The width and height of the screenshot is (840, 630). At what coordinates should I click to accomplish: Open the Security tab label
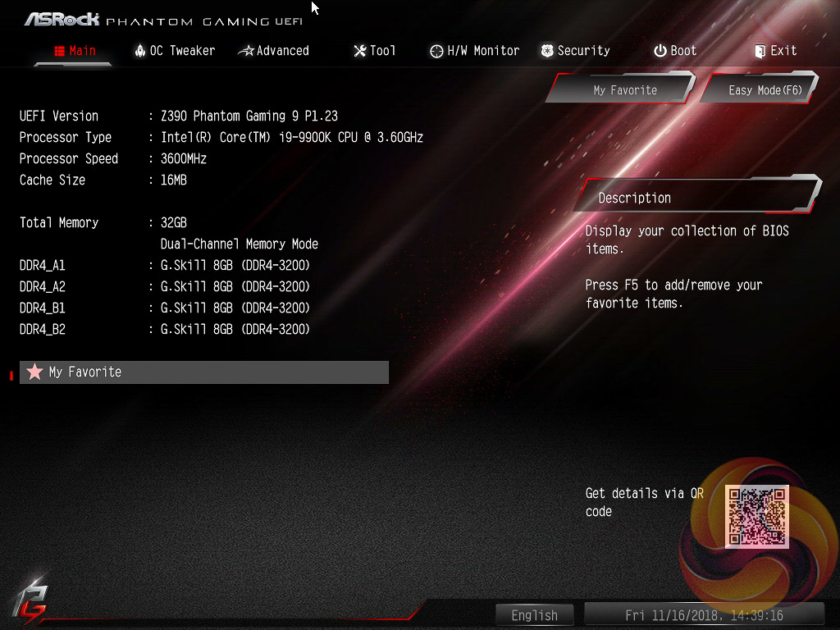(583, 51)
